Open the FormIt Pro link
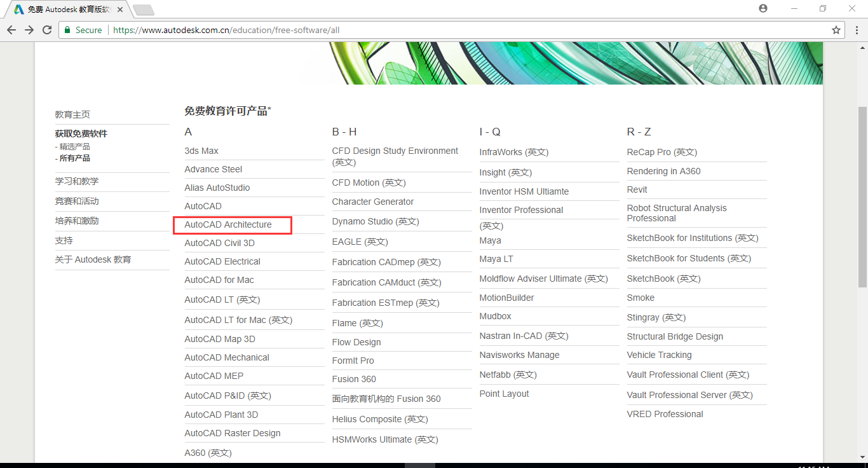 tap(353, 361)
